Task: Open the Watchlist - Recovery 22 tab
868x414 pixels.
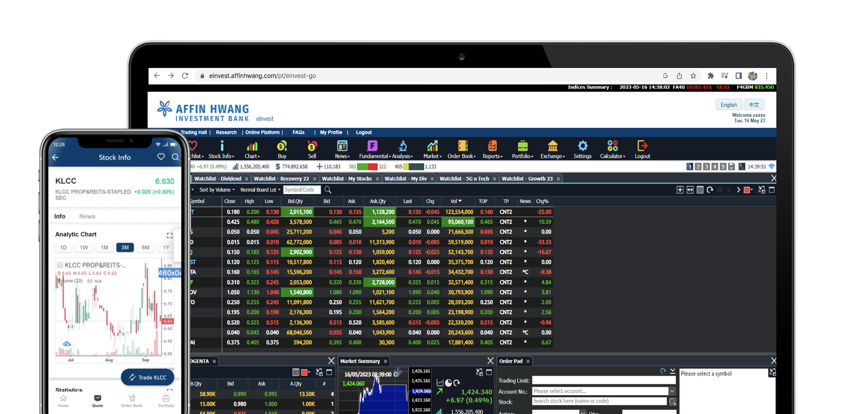Action: [281, 179]
